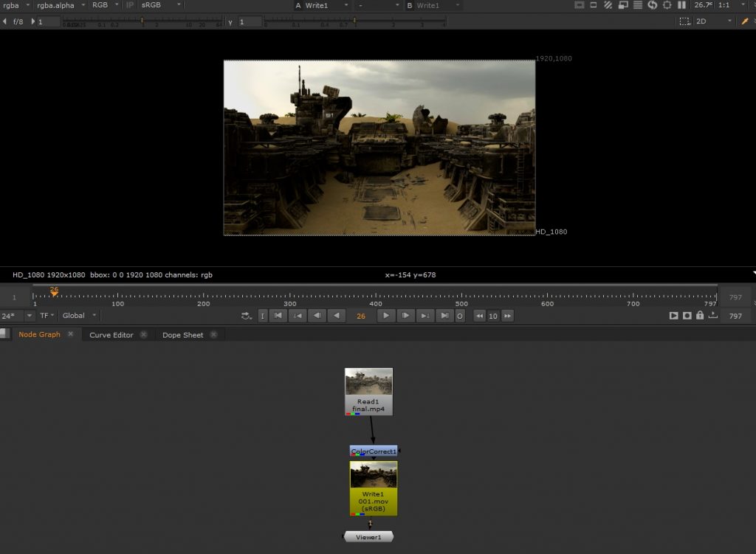
Task: Switch to the Dope Sheet tab
Action: coord(183,335)
